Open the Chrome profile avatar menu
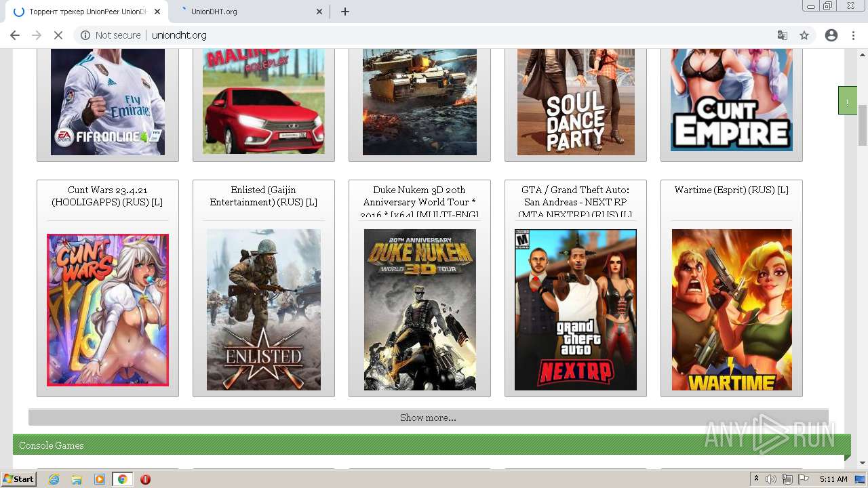The width and height of the screenshot is (868, 488). point(831,35)
